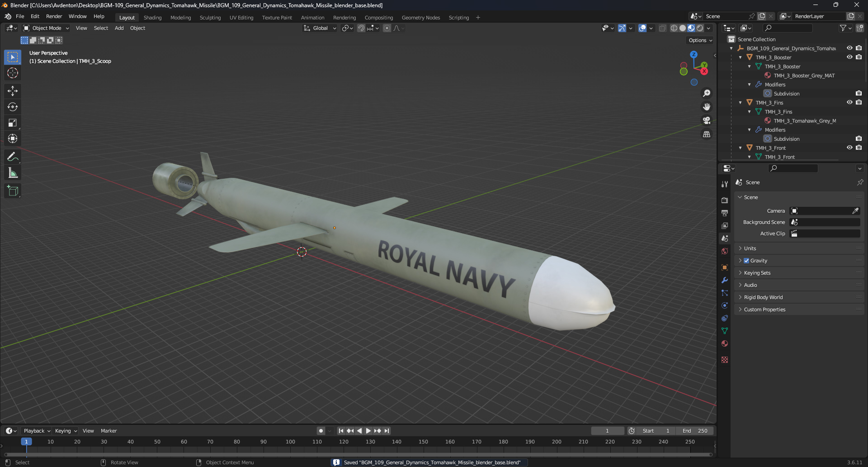Play the animation forward

tap(368, 431)
